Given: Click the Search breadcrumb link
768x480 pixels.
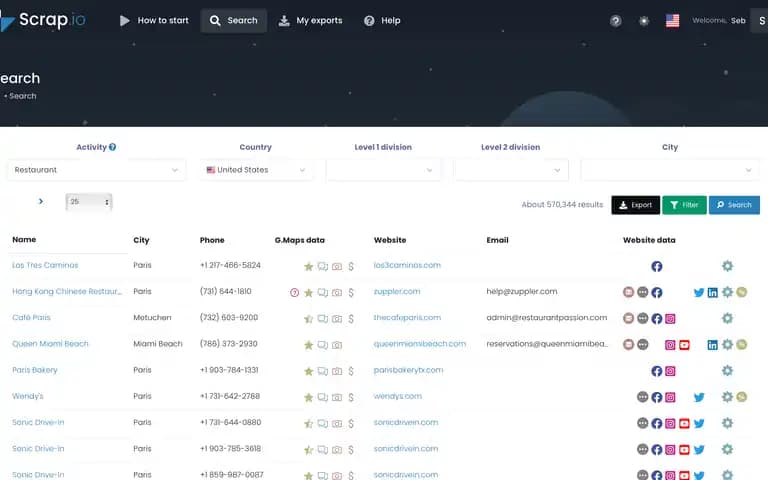Looking at the screenshot, I should tap(23, 96).
